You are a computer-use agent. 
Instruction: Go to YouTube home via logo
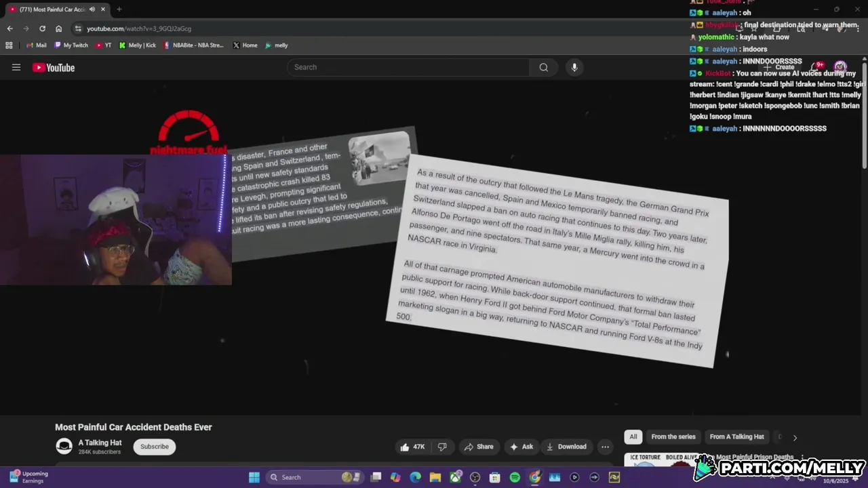(x=54, y=67)
